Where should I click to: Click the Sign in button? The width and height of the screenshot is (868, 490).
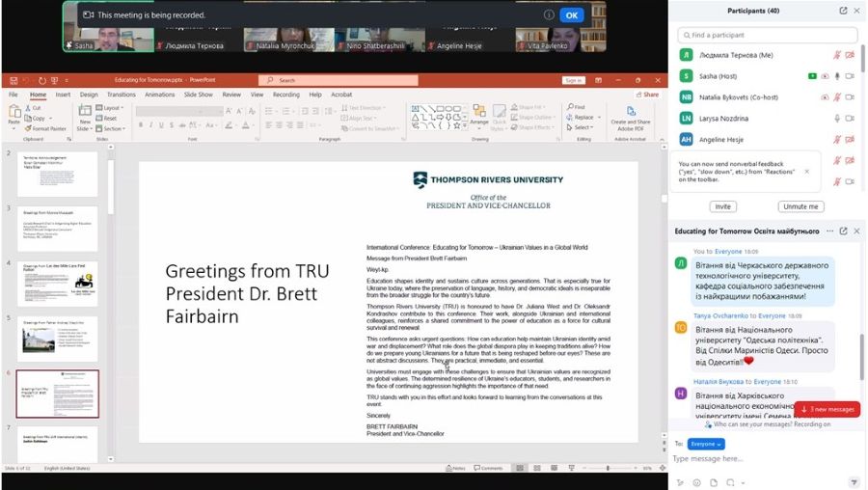(574, 80)
